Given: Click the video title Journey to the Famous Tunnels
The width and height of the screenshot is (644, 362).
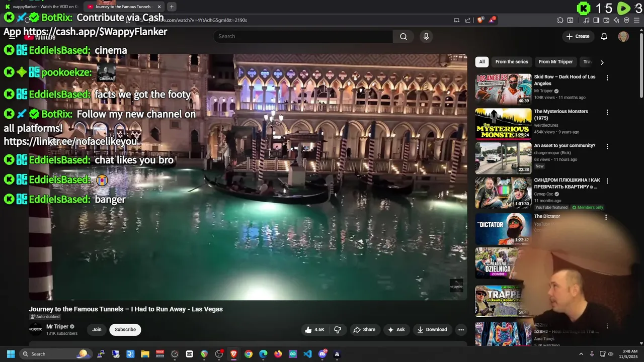Looking at the screenshot, I should coord(126,309).
